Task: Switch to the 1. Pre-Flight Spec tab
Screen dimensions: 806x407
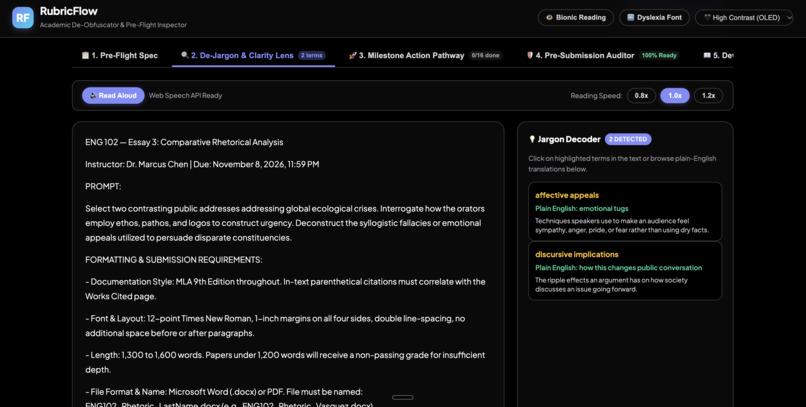Action: (120, 56)
